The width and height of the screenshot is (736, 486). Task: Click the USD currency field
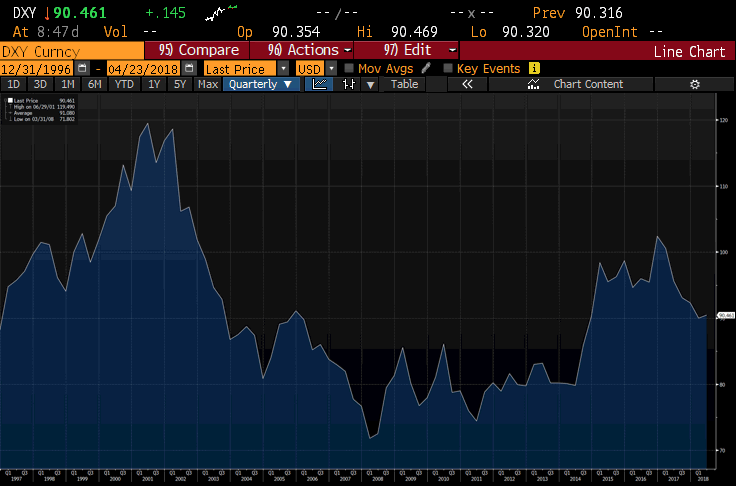310,69
